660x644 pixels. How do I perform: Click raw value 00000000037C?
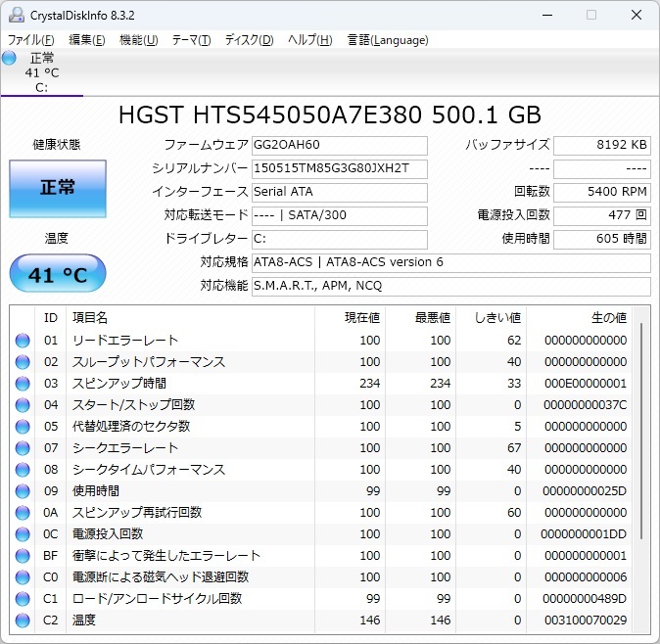point(585,405)
